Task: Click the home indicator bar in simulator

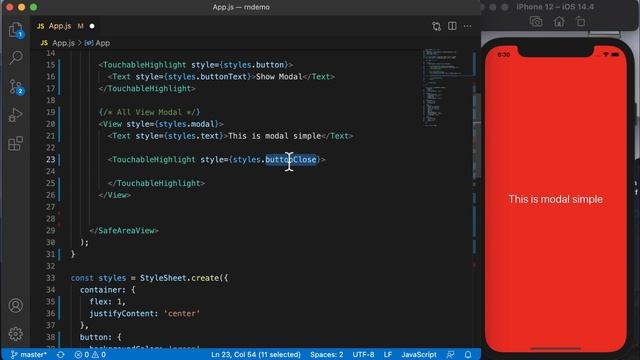Action: click(x=555, y=349)
